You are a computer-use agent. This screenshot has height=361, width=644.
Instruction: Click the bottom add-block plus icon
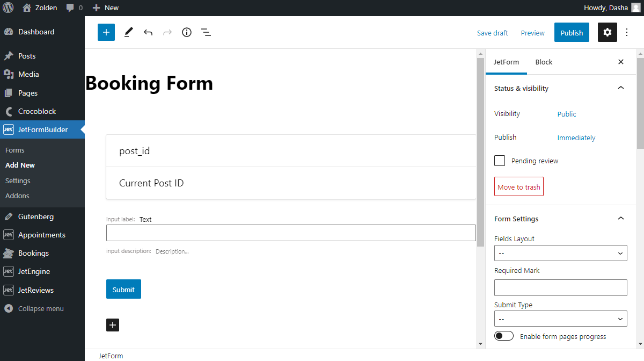click(113, 325)
